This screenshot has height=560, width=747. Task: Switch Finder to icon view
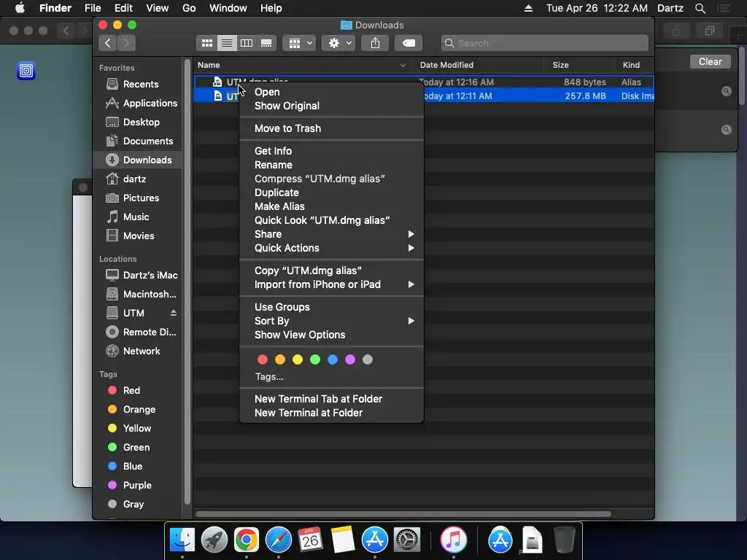206,43
